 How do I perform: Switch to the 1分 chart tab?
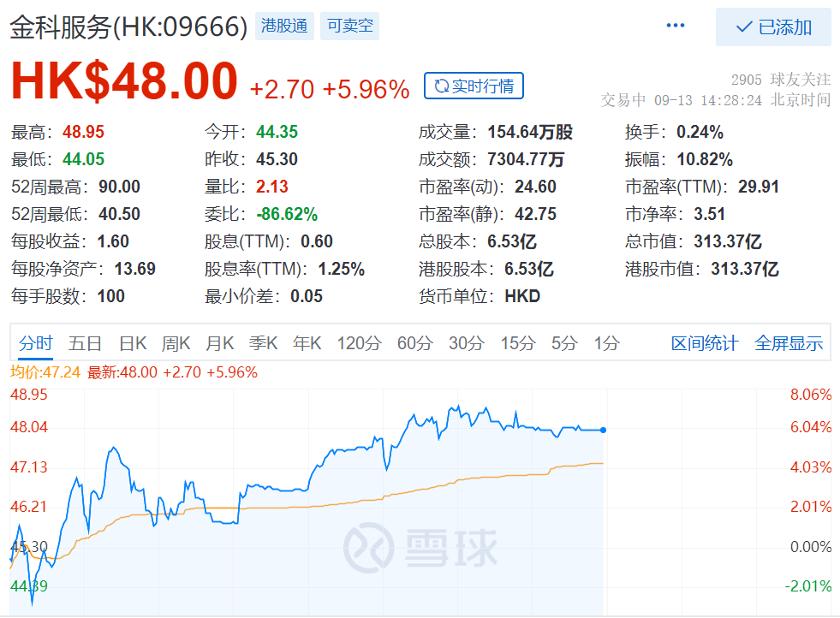pyautogui.click(x=606, y=343)
